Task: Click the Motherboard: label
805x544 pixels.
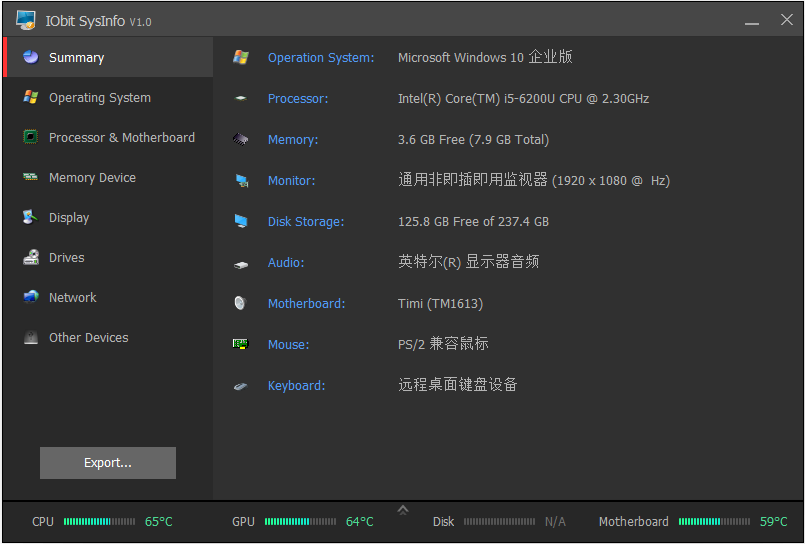Action: 306,304
